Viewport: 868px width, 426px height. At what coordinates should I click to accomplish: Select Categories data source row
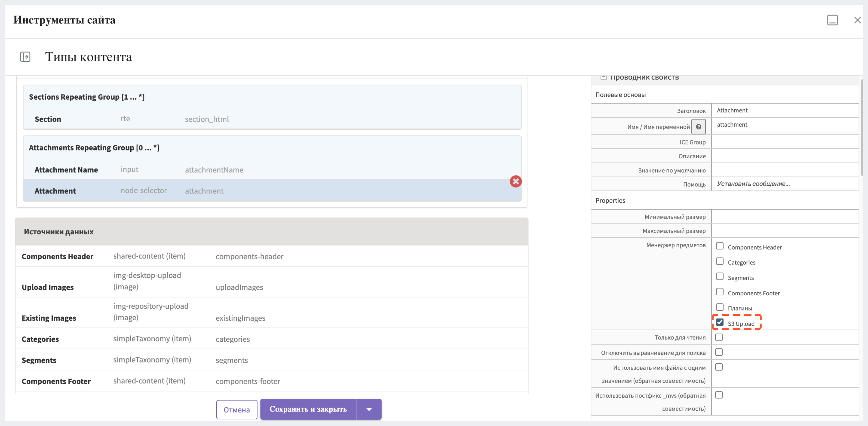tap(271, 339)
